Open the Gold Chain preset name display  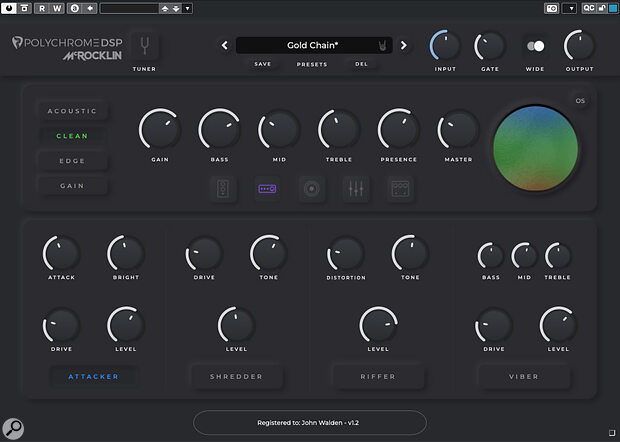click(x=314, y=45)
